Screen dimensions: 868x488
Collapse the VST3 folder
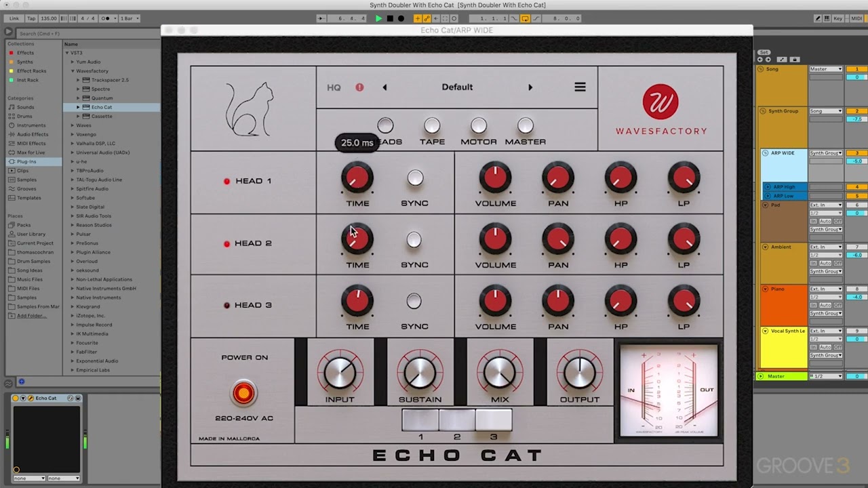click(x=67, y=52)
